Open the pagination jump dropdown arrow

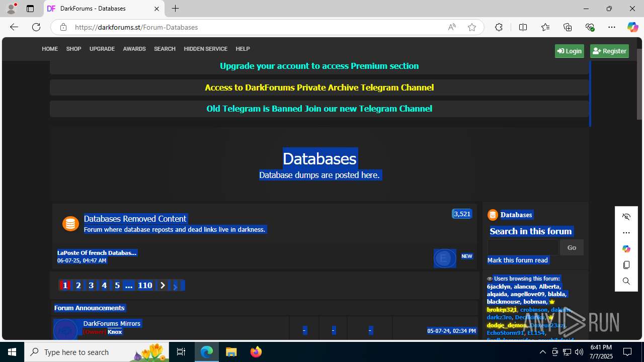tap(175, 286)
